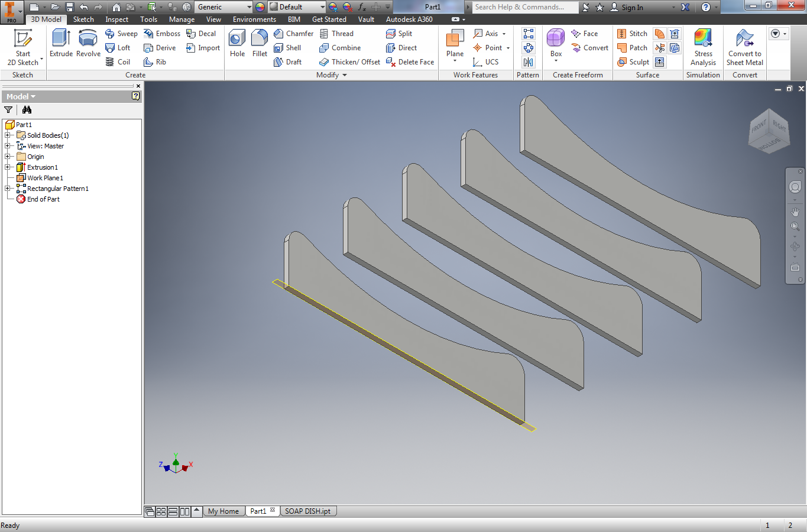Expand the Axis options arrow

point(504,34)
